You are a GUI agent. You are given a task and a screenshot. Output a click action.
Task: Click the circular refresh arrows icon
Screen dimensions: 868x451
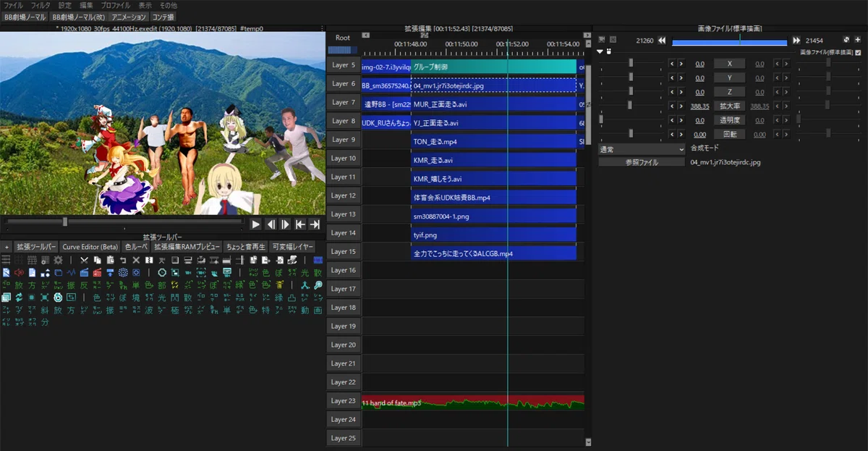18,297
